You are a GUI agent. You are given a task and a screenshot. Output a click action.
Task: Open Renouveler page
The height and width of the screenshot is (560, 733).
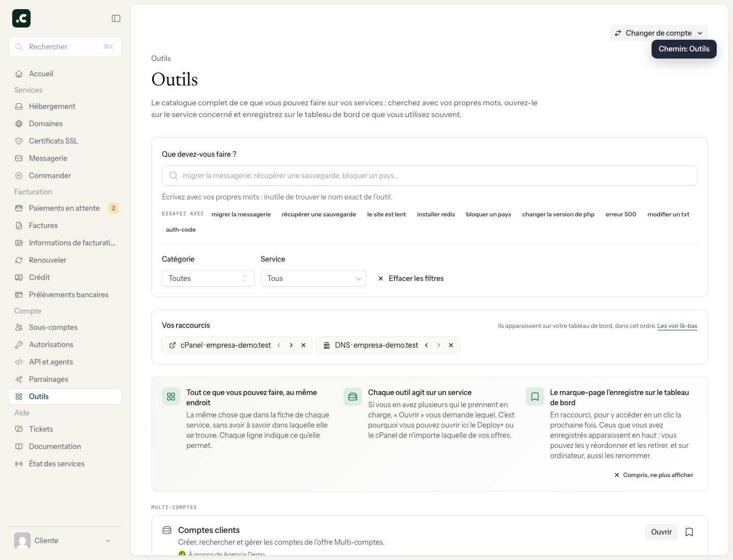pos(65,260)
